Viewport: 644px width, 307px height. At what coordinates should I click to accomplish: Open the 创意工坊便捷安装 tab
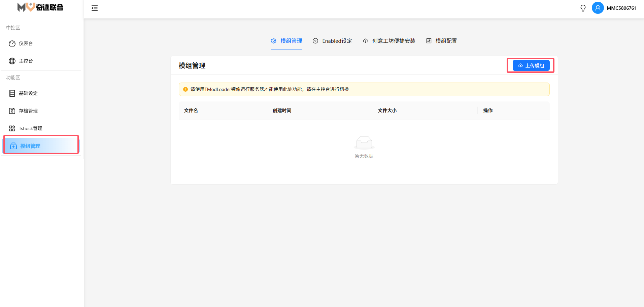click(x=389, y=41)
